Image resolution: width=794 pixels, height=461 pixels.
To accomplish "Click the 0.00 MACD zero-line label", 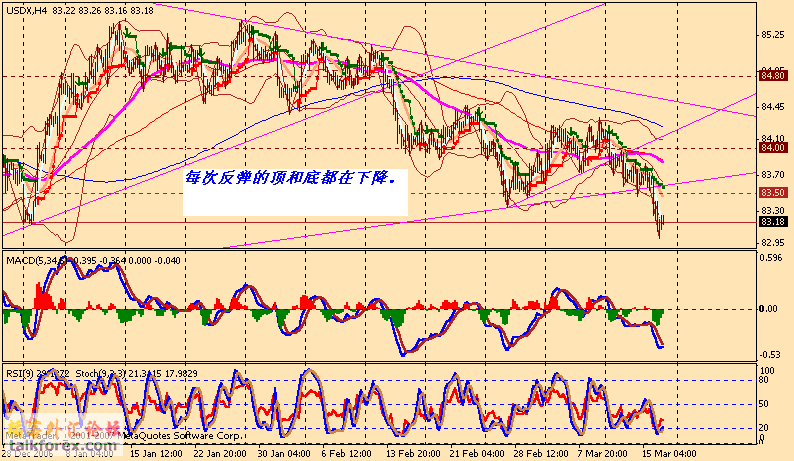I will click(x=769, y=309).
